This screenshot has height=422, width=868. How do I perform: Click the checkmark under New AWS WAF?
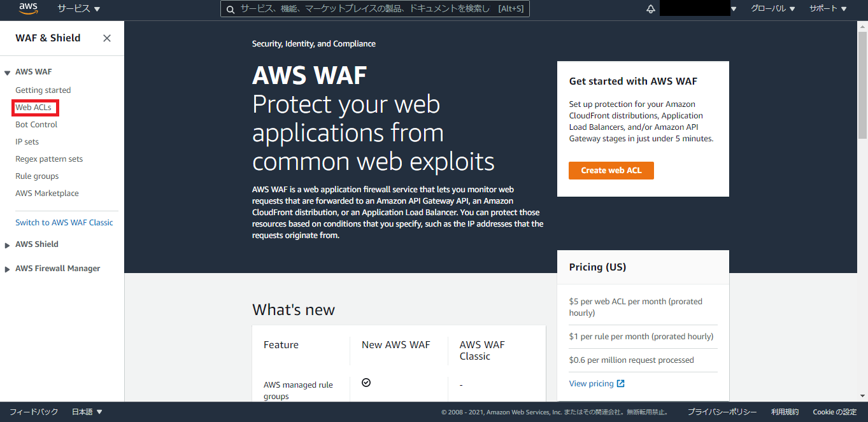point(366,383)
